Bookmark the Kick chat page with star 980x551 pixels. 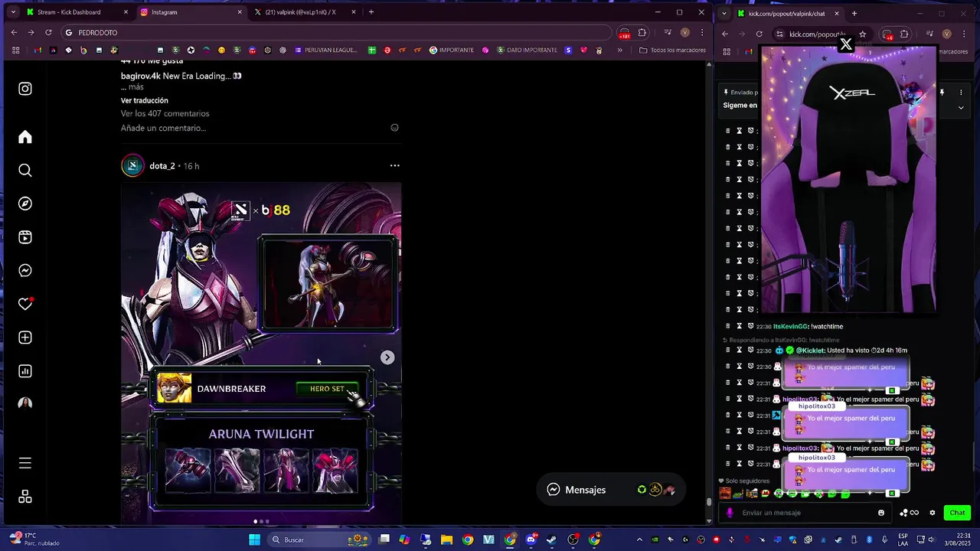(x=862, y=34)
